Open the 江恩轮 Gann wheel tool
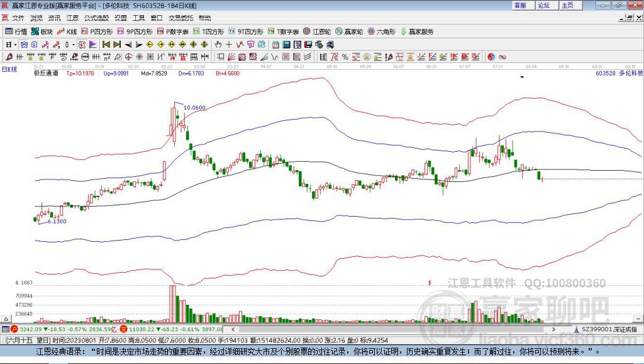Viewport: 644px width, 364px height. click(x=317, y=31)
